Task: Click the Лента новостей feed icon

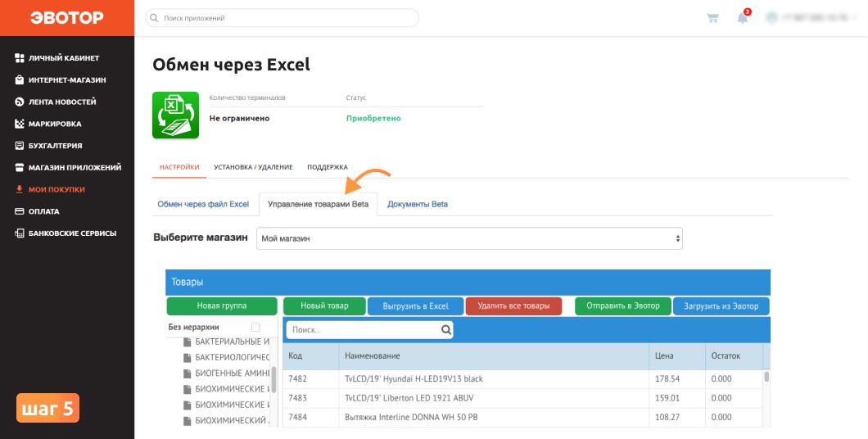Action: [19, 102]
